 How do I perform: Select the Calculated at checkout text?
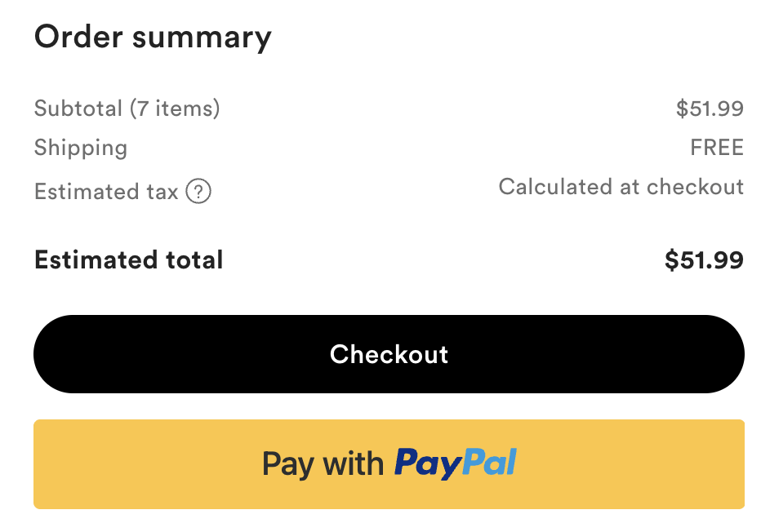(x=621, y=187)
